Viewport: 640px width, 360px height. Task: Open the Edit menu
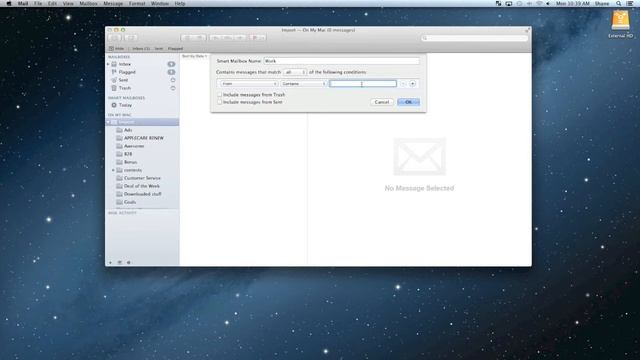coord(53,3)
